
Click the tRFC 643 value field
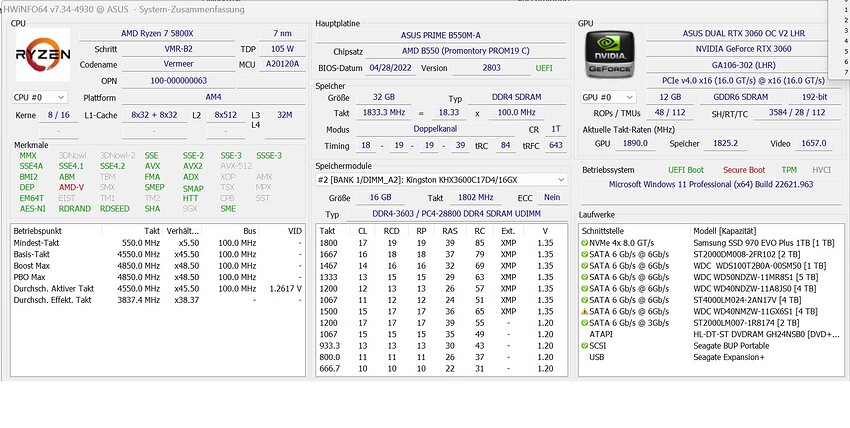(556, 146)
